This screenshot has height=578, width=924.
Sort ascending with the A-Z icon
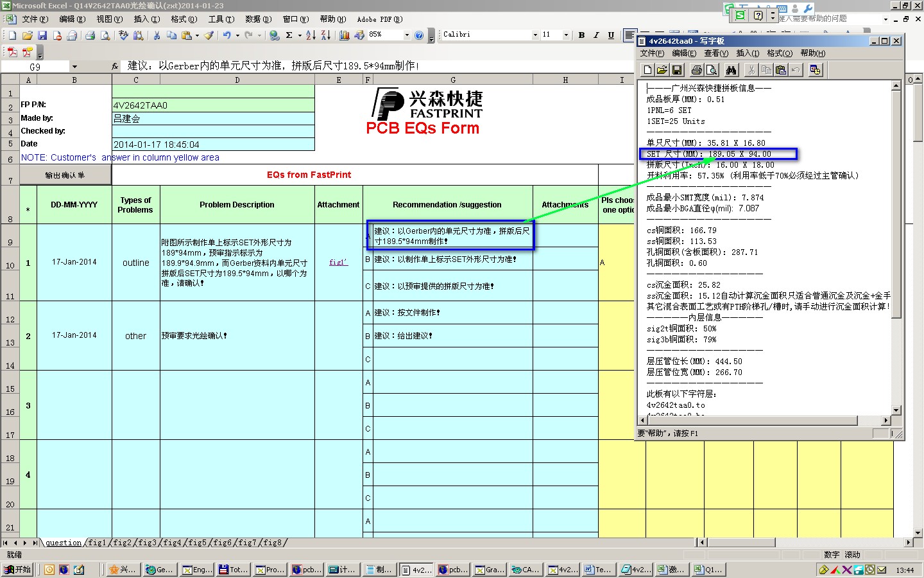[311, 35]
